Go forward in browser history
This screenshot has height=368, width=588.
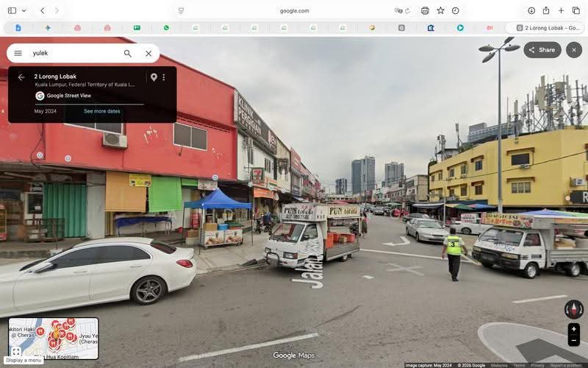(x=57, y=10)
